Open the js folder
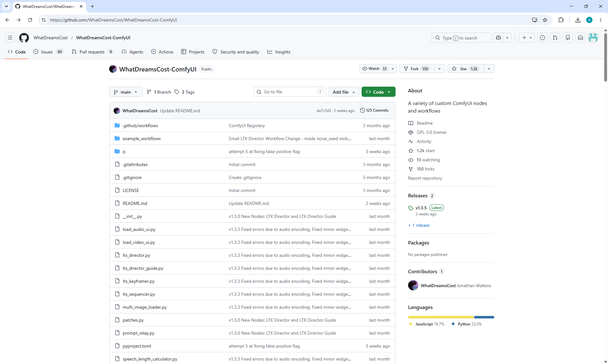Image resolution: width=608 pixels, height=364 pixels. tap(124, 151)
